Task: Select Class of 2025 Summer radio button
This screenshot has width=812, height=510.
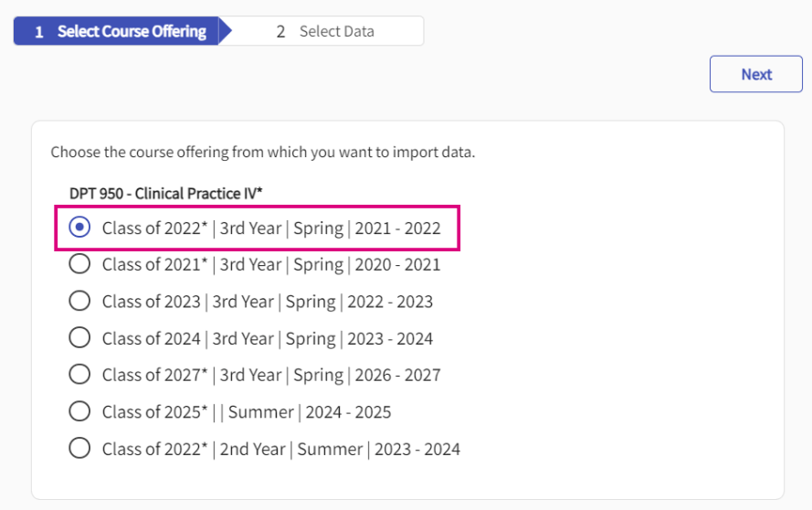Action: [80, 412]
